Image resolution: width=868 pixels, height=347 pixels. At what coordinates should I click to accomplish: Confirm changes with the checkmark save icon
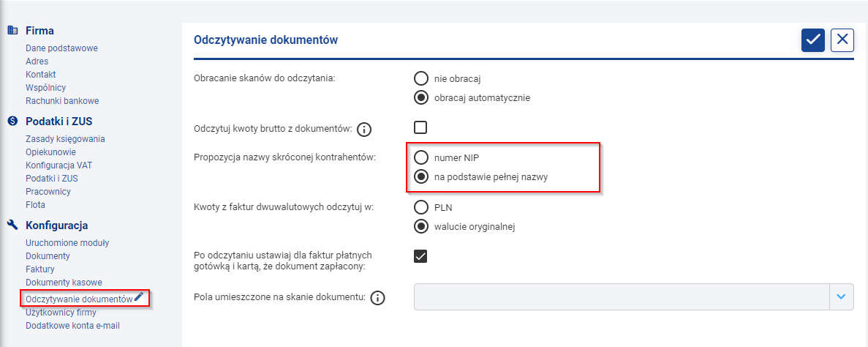(x=812, y=40)
